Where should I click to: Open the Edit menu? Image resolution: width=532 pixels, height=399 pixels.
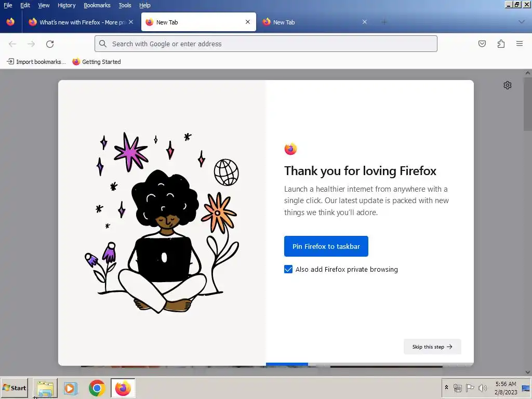tap(25, 5)
